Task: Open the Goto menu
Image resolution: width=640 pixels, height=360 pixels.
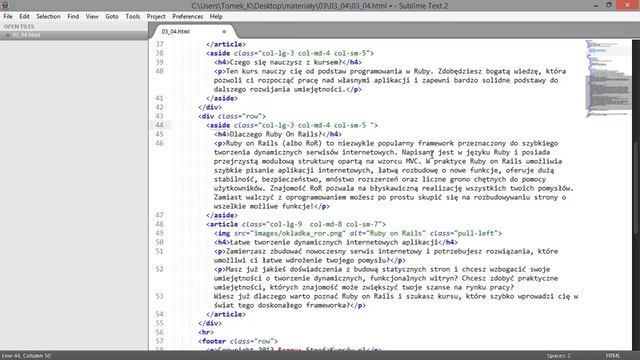Action: [x=112, y=16]
